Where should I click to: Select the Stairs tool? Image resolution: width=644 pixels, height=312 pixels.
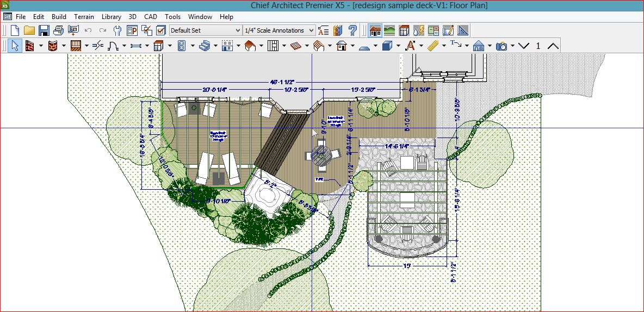205,46
